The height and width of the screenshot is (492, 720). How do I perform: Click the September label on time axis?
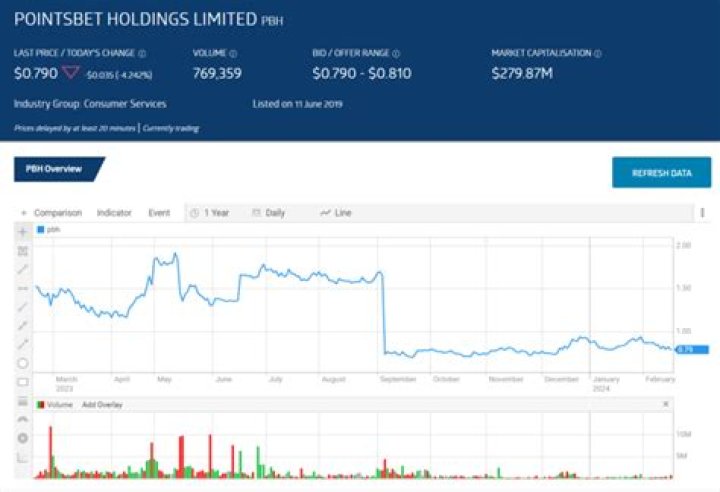[398, 379]
